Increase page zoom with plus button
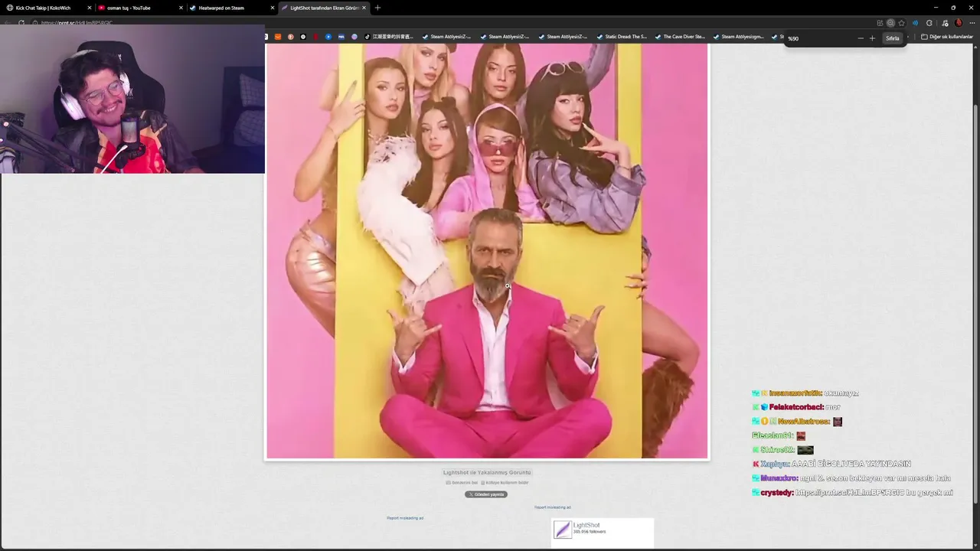The height and width of the screenshot is (551, 980). click(x=872, y=38)
